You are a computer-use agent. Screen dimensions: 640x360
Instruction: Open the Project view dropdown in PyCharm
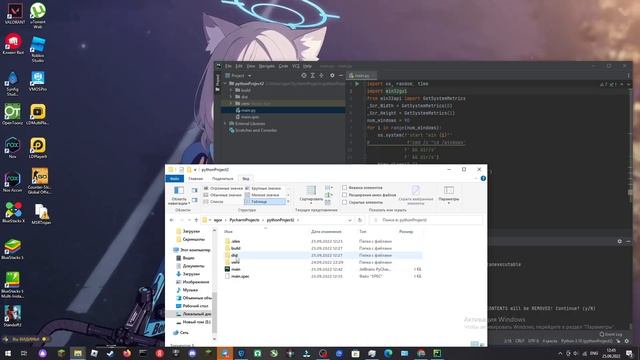tap(249, 76)
